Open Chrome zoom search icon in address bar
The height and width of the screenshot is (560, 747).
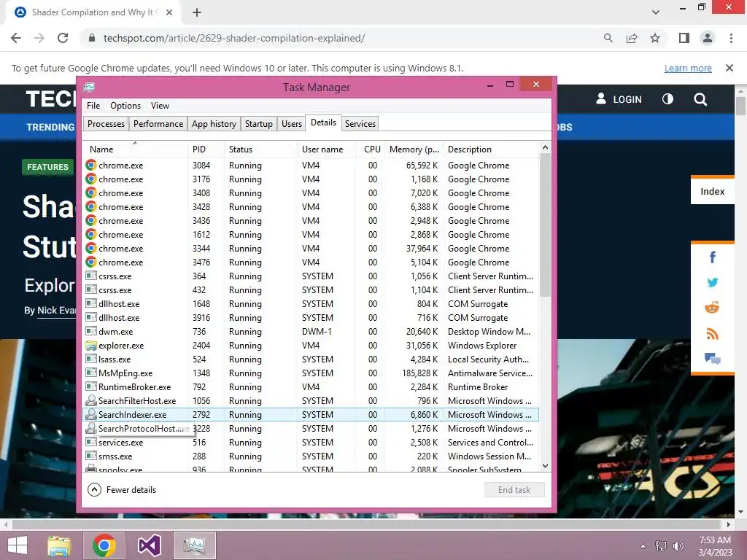click(x=608, y=38)
